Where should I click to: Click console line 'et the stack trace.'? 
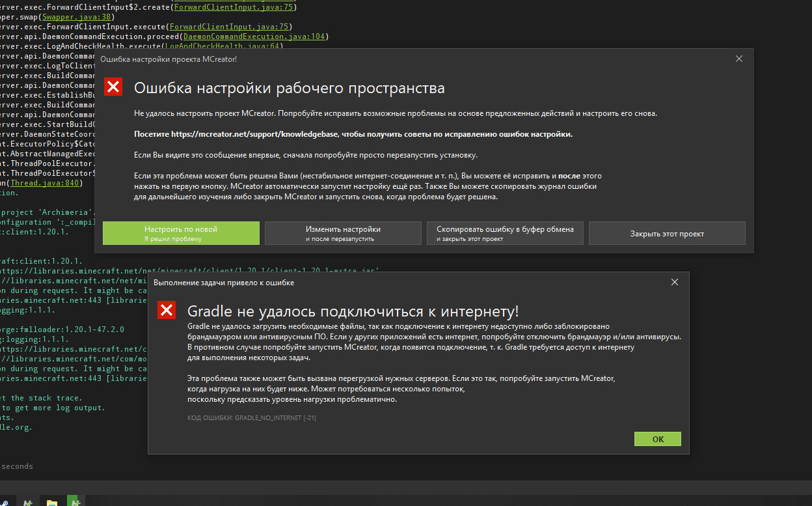[x=41, y=398]
